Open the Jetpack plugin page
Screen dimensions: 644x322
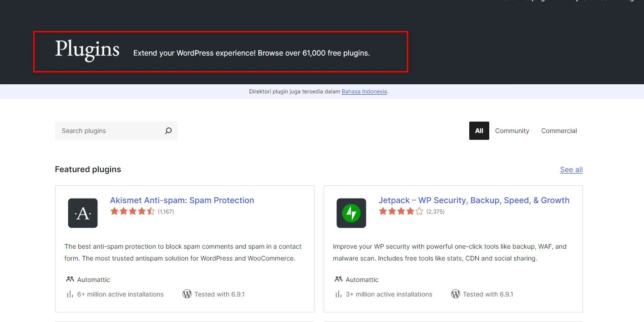click(x=474, y=200)
